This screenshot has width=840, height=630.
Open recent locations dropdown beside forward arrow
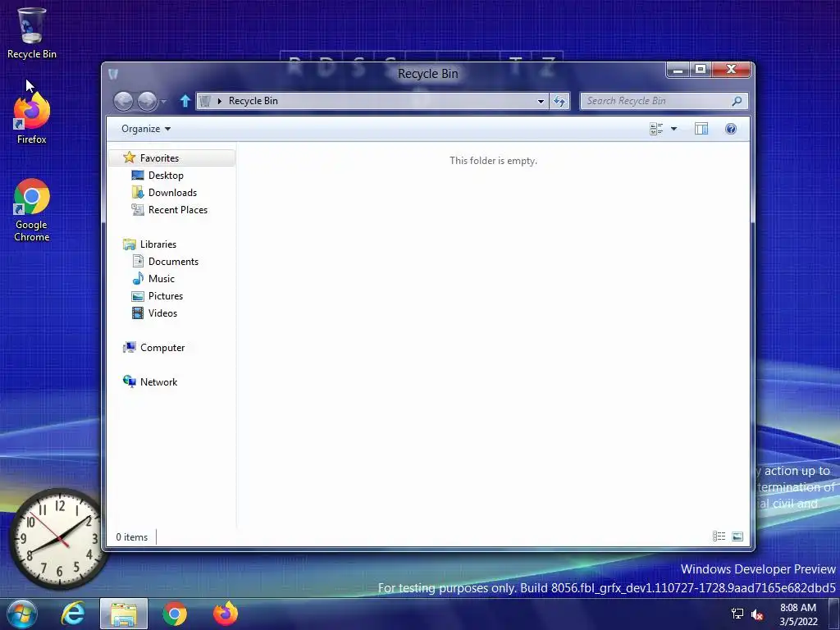pyautogui.click(x=163, y=101)
